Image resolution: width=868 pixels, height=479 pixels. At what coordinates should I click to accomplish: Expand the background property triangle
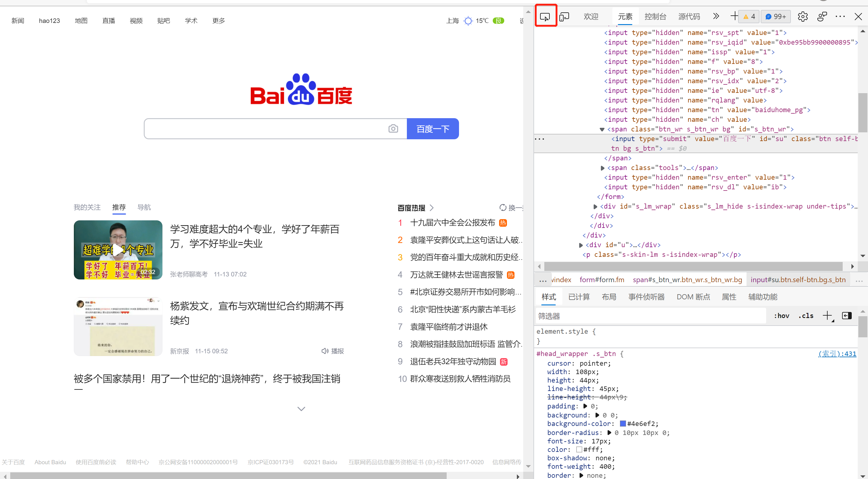[597, 415]
